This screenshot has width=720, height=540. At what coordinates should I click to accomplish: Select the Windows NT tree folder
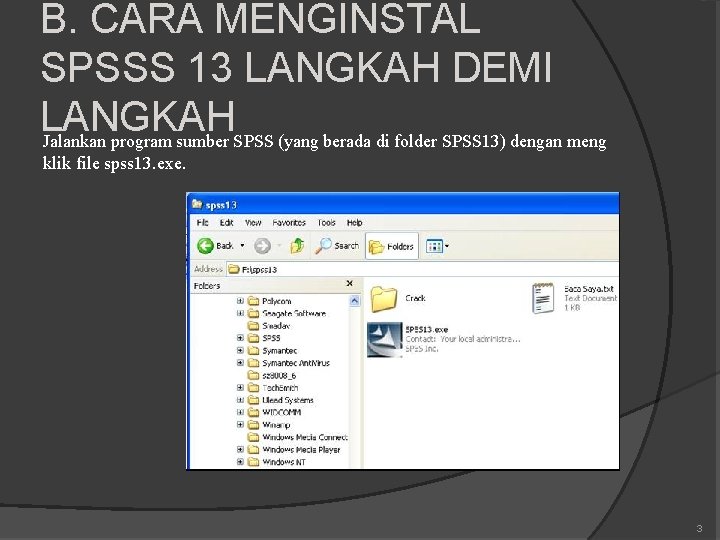[277, 462]
